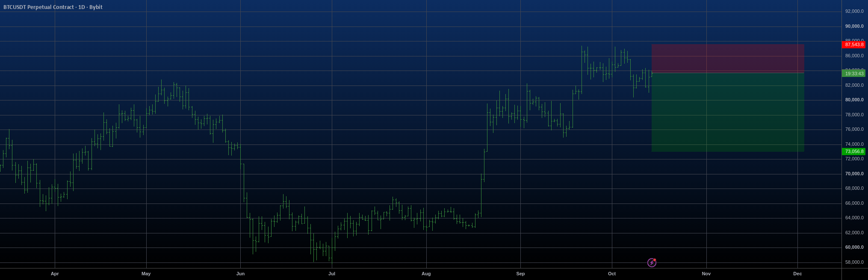Click the 82,000.0 price axis label
The width and height of the screenshot is (868, 280).
[x=854, y=85]
